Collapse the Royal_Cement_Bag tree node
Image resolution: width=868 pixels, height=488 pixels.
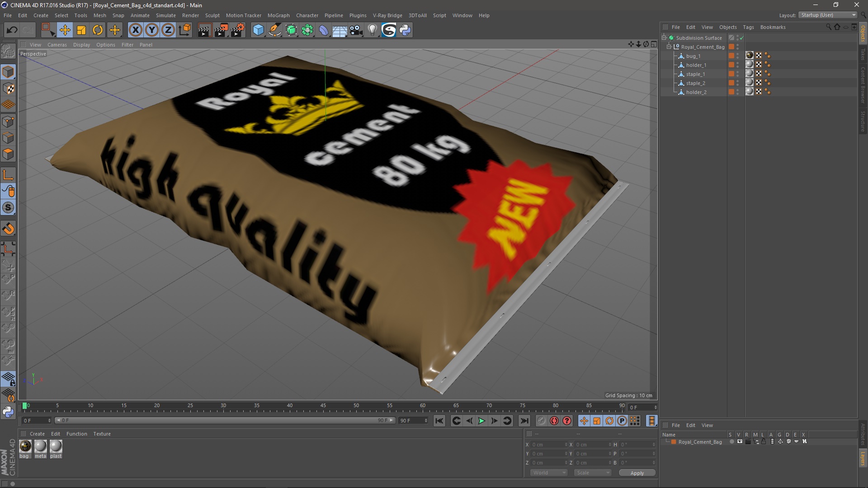669,47
